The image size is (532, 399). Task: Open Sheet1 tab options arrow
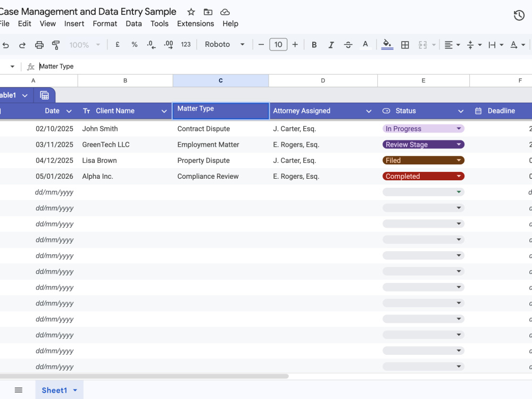coord(76,390)
